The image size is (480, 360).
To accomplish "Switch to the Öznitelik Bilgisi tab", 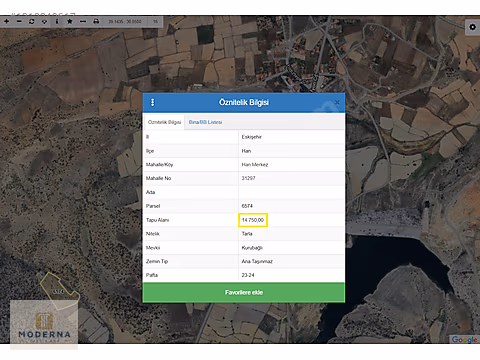I will click(x=164, y=122).
